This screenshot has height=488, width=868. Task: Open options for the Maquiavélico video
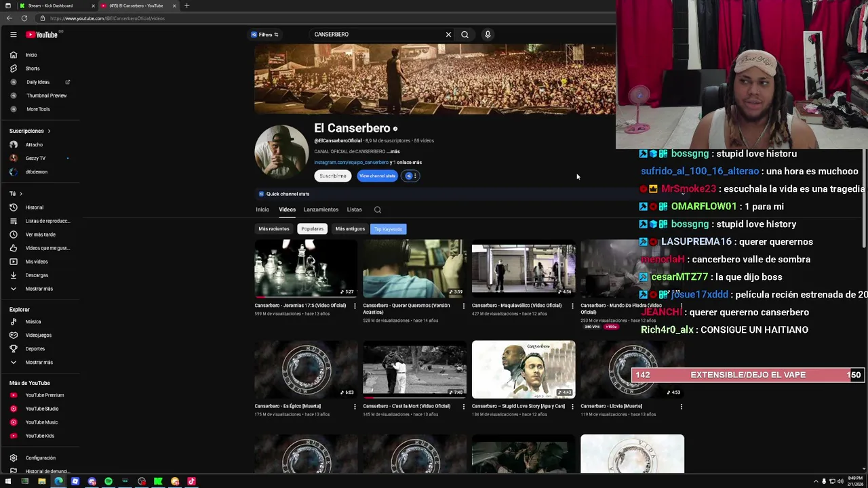click(x=572, y=306)
